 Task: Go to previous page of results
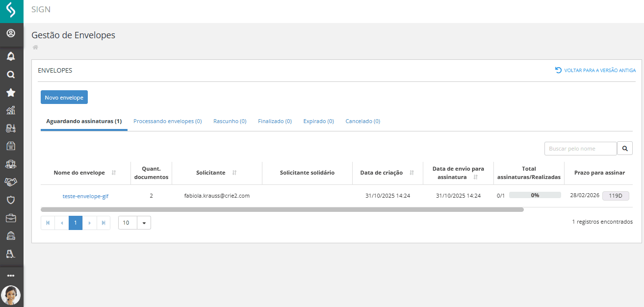pyautogui.click(x=62, y=223)
